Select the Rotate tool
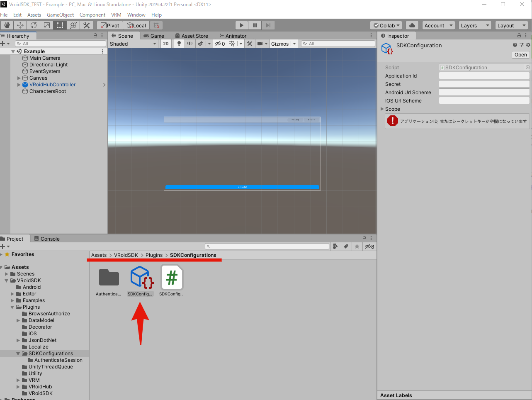 coord(34,25)
